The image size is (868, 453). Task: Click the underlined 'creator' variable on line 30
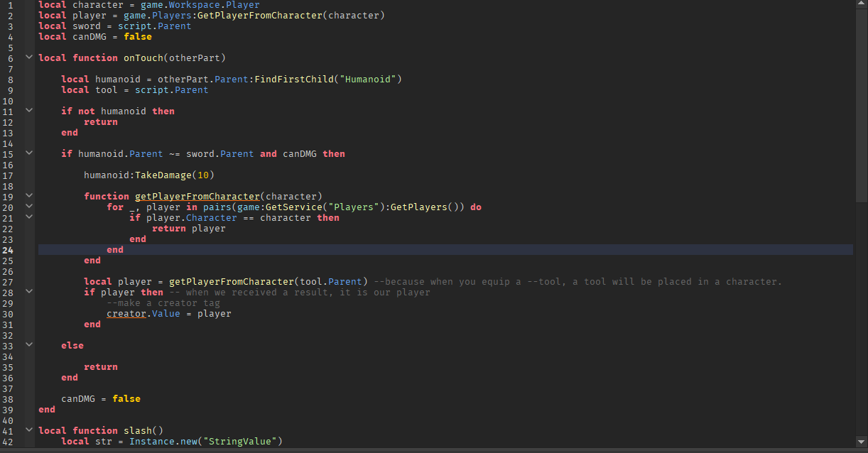(x=126, y=314)
